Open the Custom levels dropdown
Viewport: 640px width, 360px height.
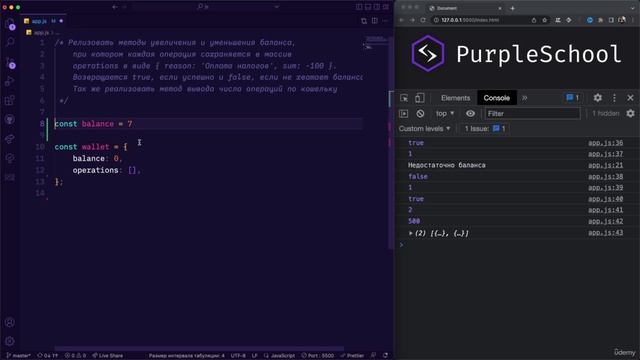coord(424,129)
